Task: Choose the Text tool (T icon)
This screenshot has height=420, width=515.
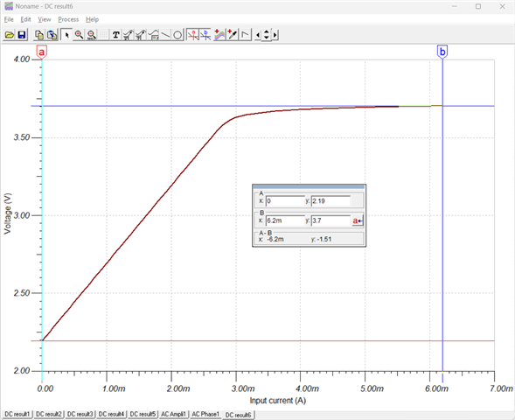Action: pyautogui.click(x=115, y=35)
